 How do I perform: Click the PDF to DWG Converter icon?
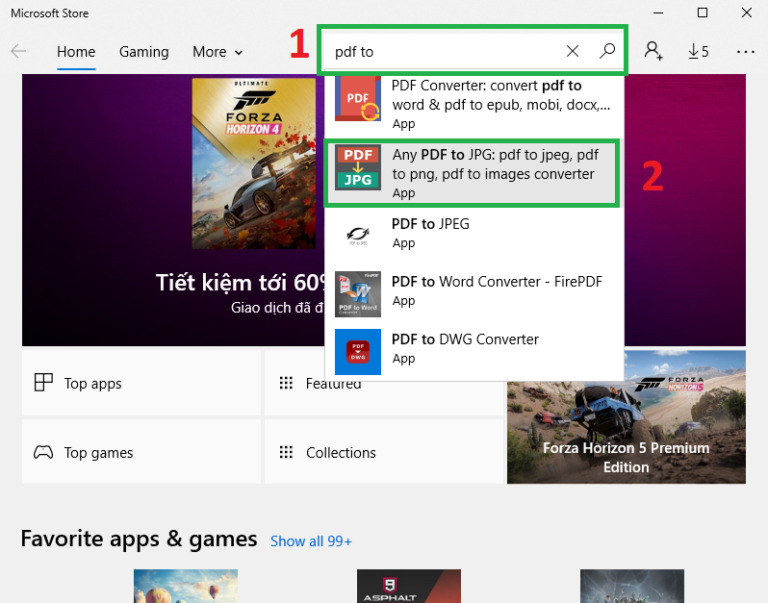coord(357,350)
